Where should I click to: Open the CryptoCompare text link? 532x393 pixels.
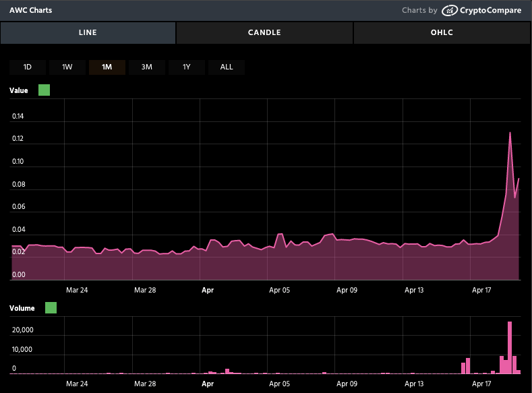pos(491,10)
